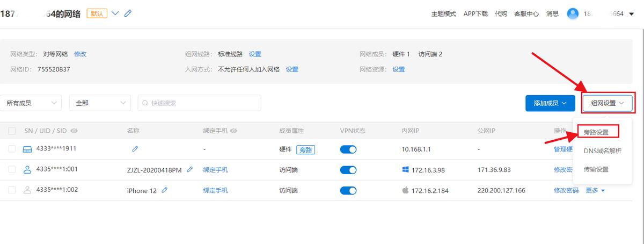Click the edit pencil next to ZJZL-20200418PM
Screen dimensions: 644x244
pyautogui.click(x=189, y=169)
